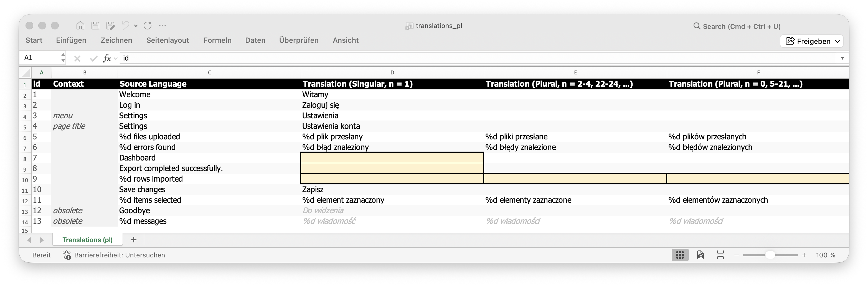
Task: Open the Start ribbon tab
Action: (34, 40)
